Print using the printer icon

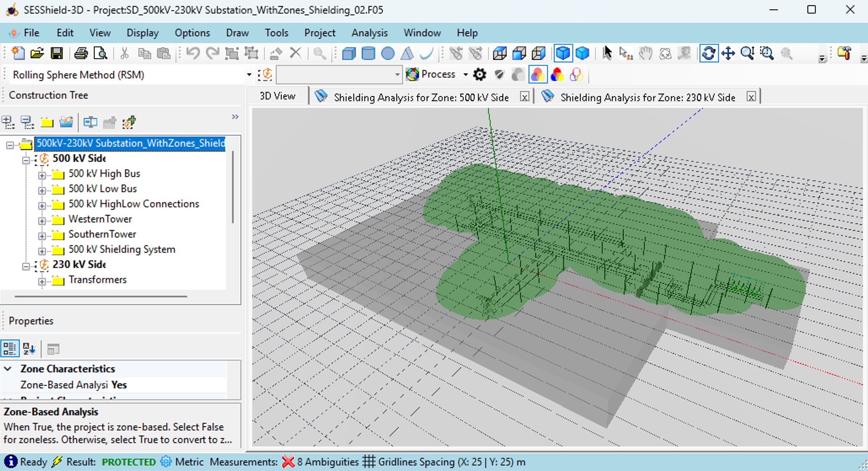coord(81,53)
